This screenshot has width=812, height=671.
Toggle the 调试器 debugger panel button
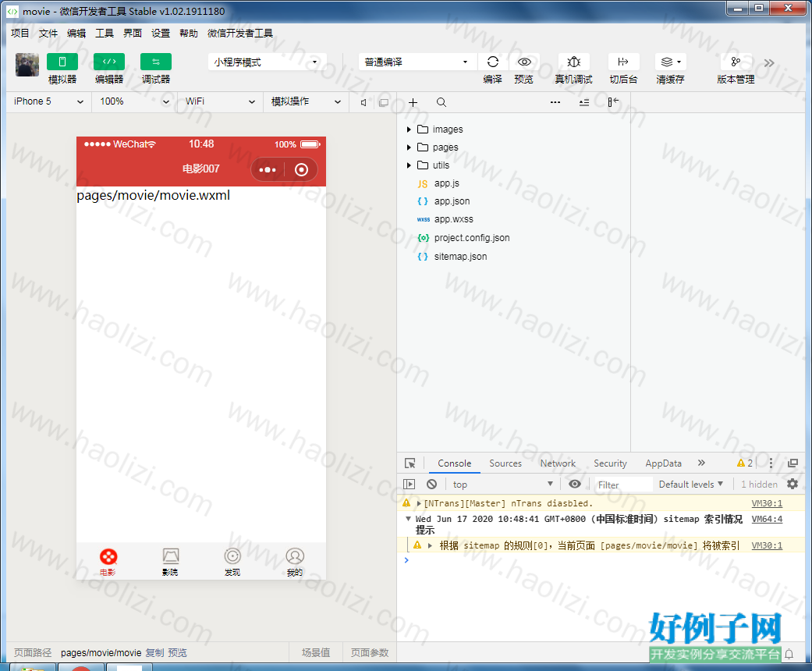(156, 62)
